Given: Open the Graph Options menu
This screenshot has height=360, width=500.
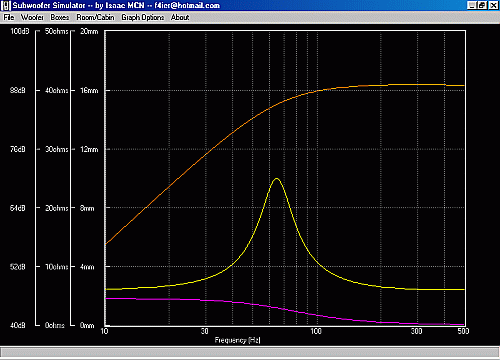Looking at the screenshot, I should (x=143, y=17).
